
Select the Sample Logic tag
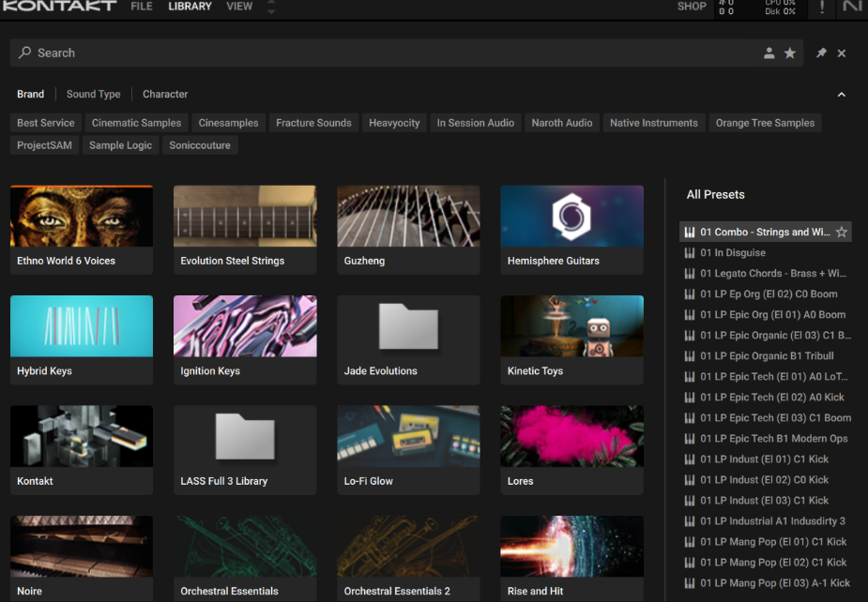point(121,145)
